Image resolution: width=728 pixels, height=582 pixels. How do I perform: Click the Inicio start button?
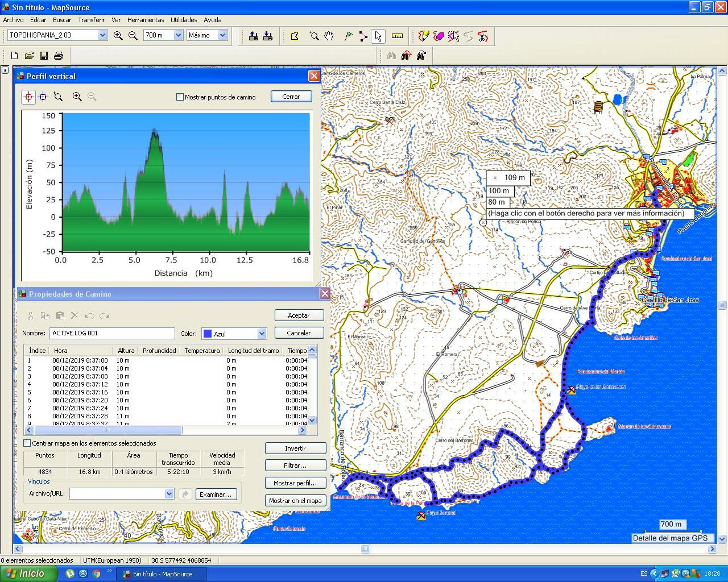point(29,573)
